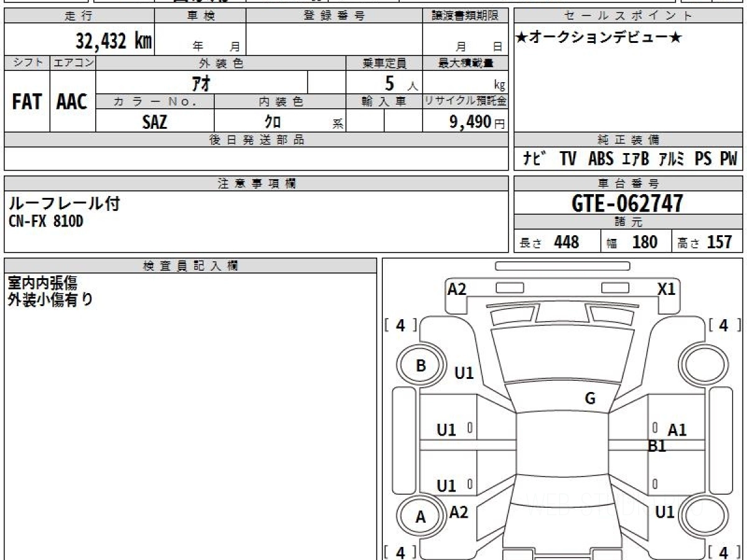Select chassis number GTE-062747
This screenshot has width=747, height=560.
point(627,203)
